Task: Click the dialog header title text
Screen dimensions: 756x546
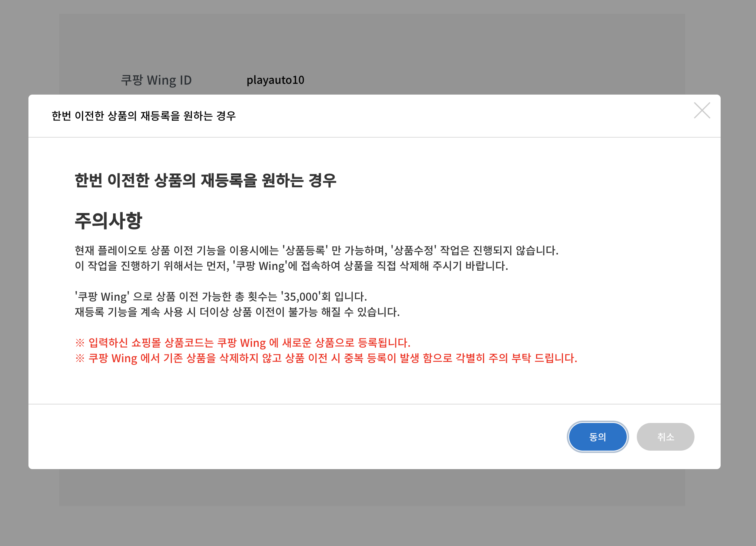Action: pos(143,116)
